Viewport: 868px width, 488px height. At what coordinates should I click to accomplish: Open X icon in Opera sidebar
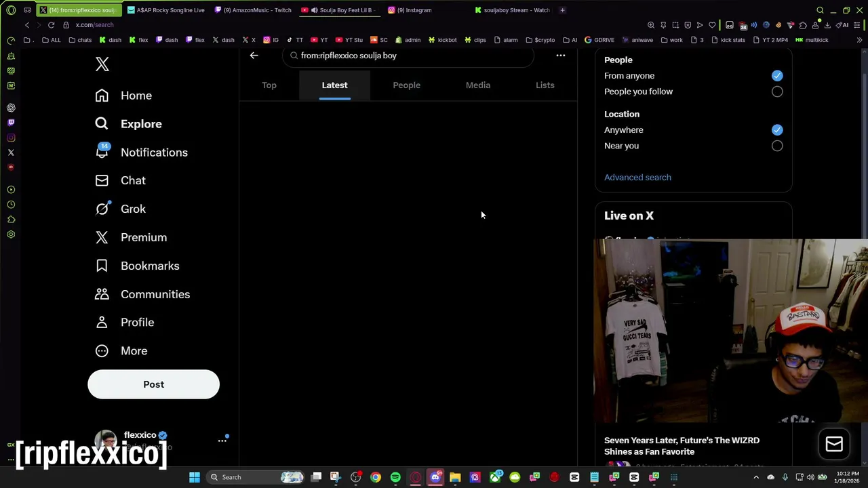pyautogui.click(x=11, y=152)
